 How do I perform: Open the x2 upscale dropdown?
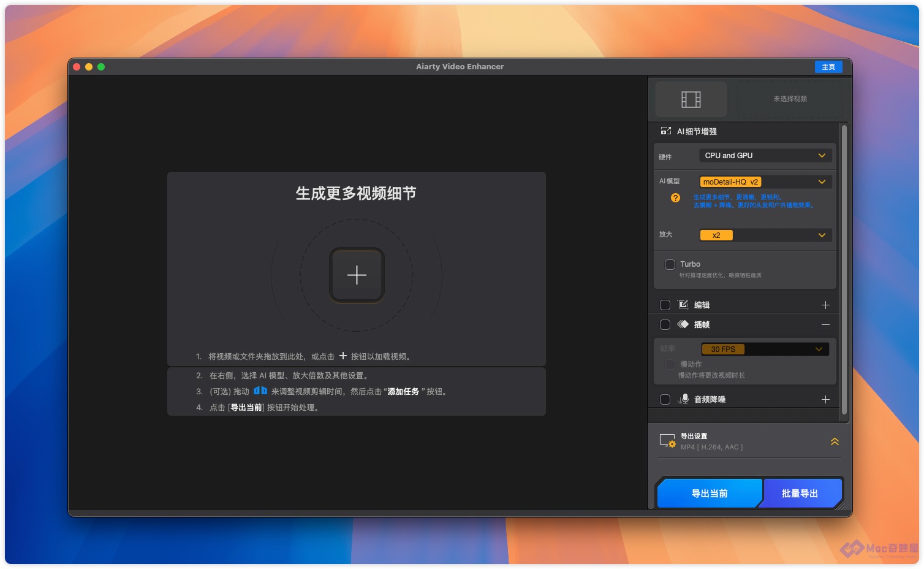(x=765, y=235)
